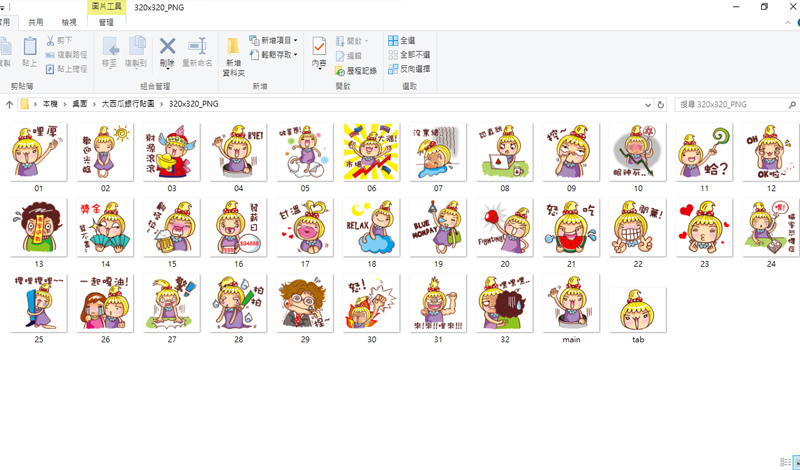This screenshot has height=470, width=800.
Task: Expand chevron after 本機 in address path
Action: [x=65, y=104]
